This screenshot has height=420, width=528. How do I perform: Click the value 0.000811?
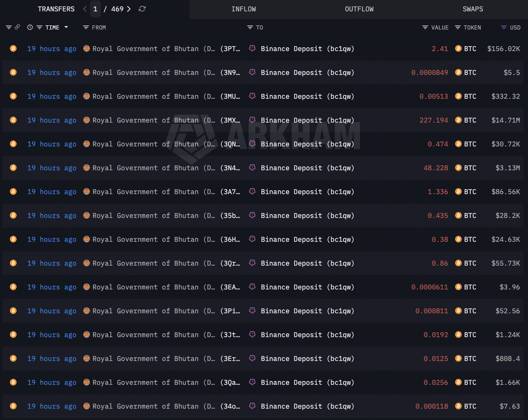click(432, 311)
